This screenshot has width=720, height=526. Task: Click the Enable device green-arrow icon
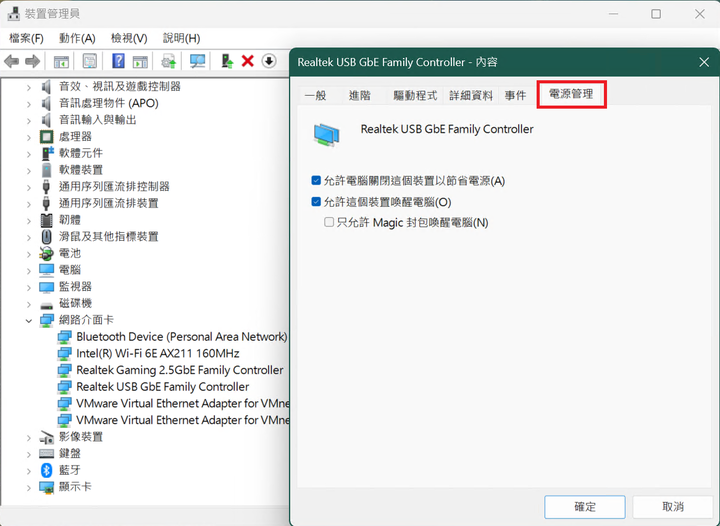pos(227,61)
